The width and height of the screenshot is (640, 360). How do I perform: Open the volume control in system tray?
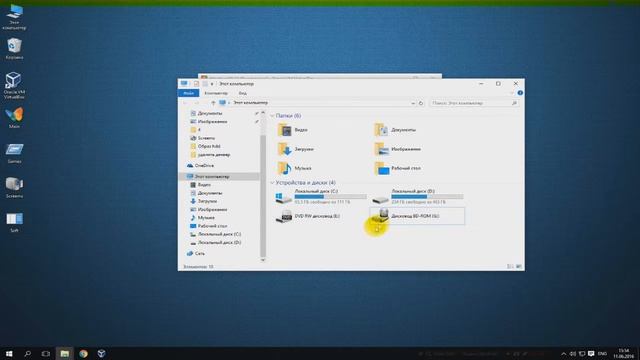click(x=573, y=354)
